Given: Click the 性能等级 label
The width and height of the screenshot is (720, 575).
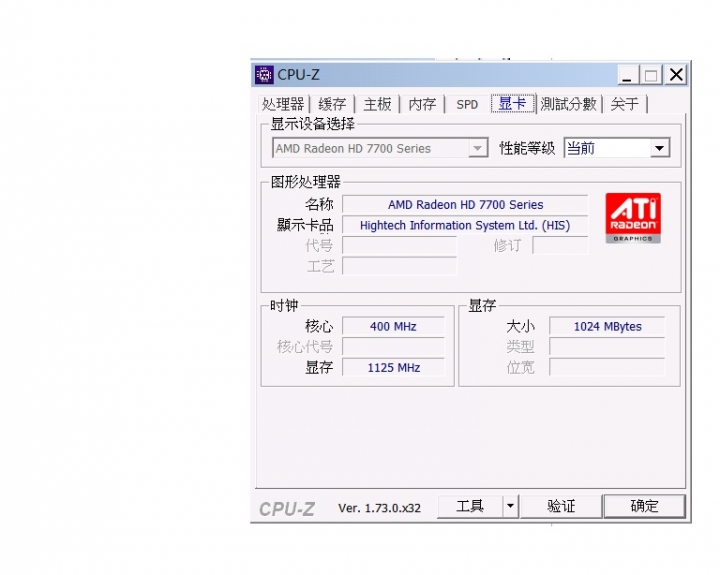Looking at the screenshot, I should [527, 148].
